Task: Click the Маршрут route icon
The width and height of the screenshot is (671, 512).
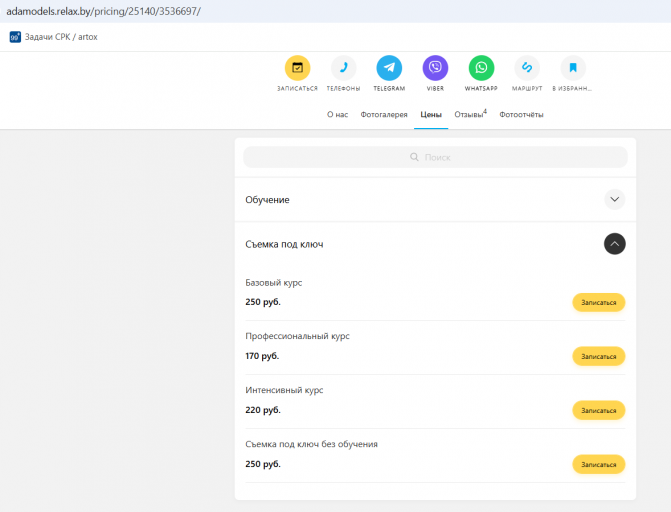Action: click(x=527, y=68)
